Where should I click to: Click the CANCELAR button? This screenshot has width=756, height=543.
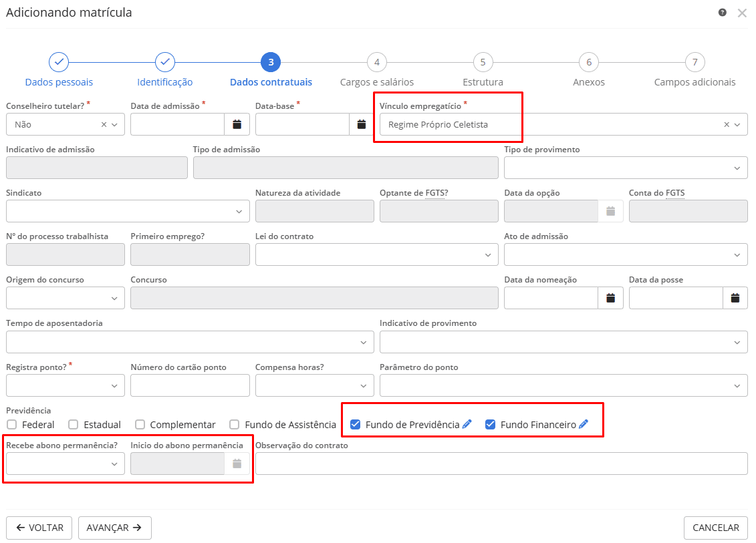pyautogui.click(x=715, y=528)
